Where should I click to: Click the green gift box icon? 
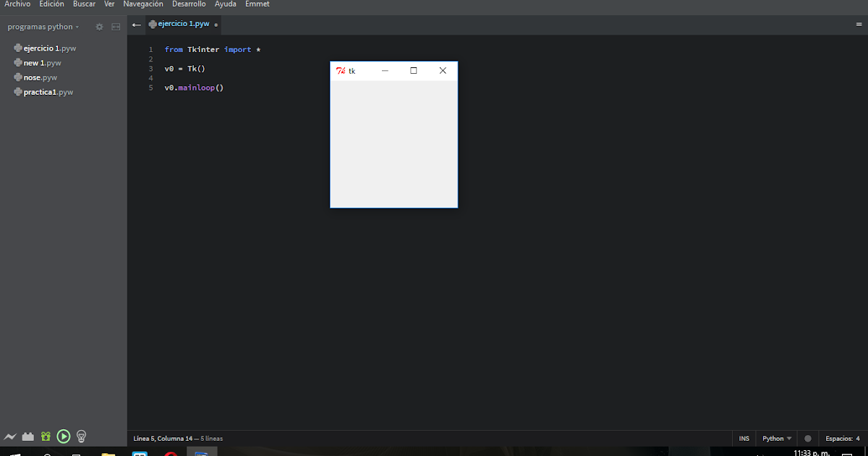point(46,436)
